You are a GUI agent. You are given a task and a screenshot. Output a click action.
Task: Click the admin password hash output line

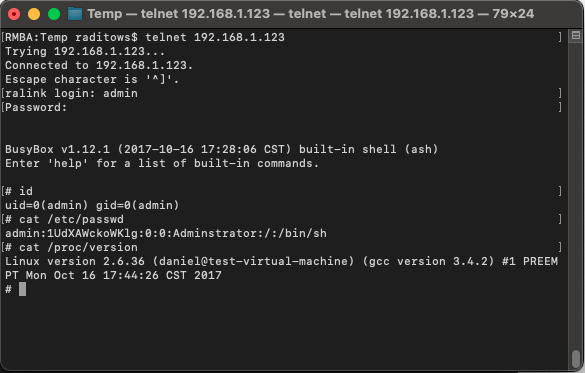pyautogui.click(x=166, y=233)
